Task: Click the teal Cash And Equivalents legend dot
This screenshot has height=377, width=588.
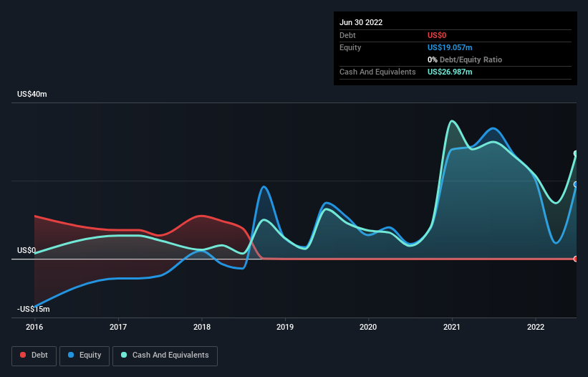Action: click(x=124, y=355)
